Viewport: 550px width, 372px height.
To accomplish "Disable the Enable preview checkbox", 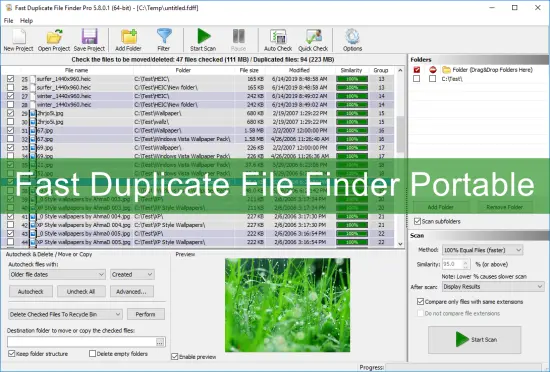I will tap(174, 357).
